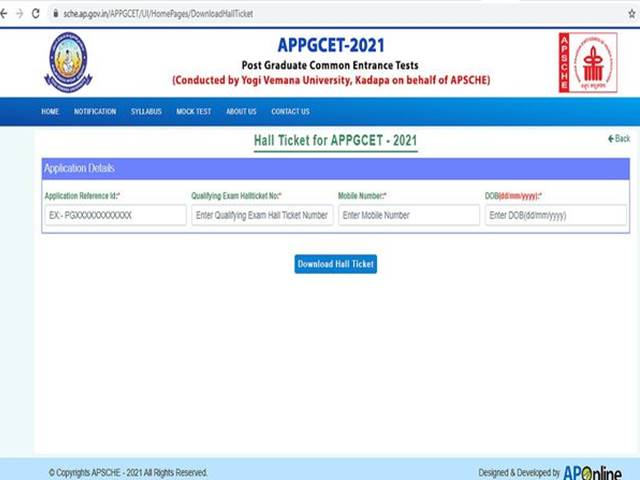
Task: Open the CONTACT US menu item
Action: (x=290, y=111)
